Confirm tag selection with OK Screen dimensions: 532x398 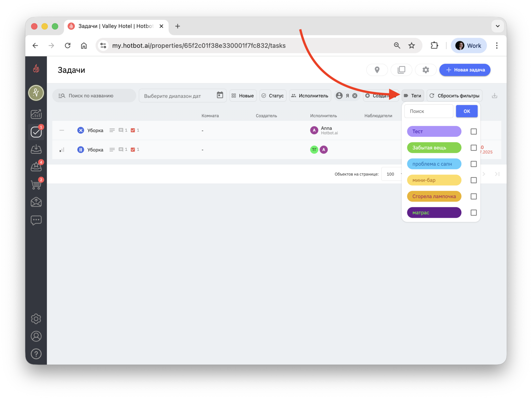467,111
